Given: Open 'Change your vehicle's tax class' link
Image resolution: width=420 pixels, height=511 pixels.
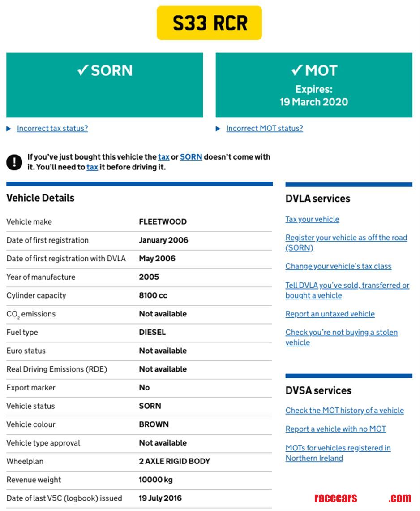Looking at the screenshot, I should point(338,266).
